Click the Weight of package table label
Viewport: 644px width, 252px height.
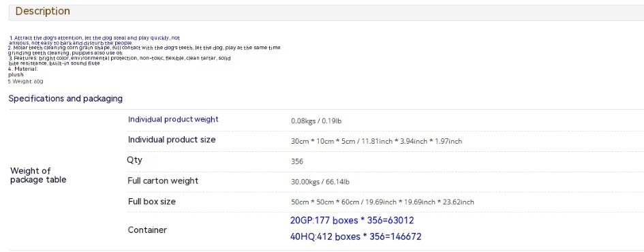[x=37, y=175]
